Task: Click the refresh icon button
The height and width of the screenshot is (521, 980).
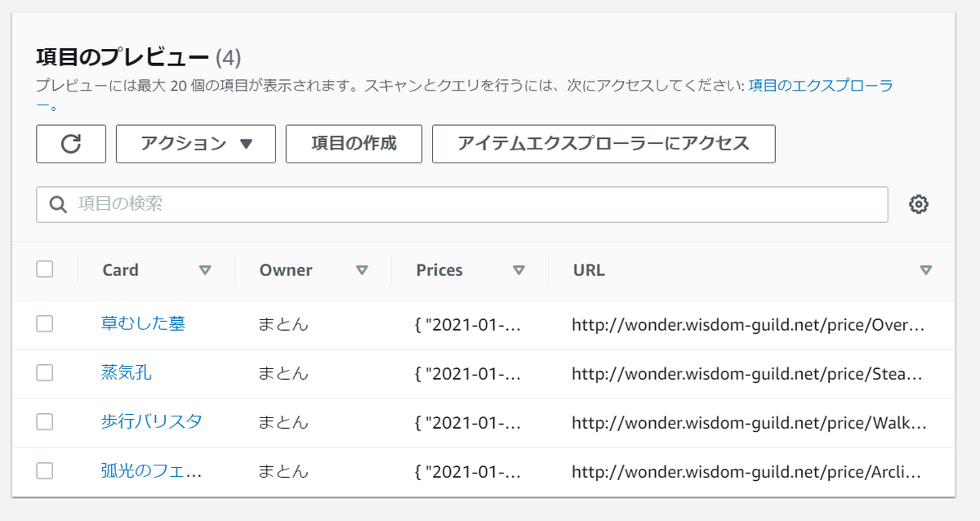Action: [71, 144]
